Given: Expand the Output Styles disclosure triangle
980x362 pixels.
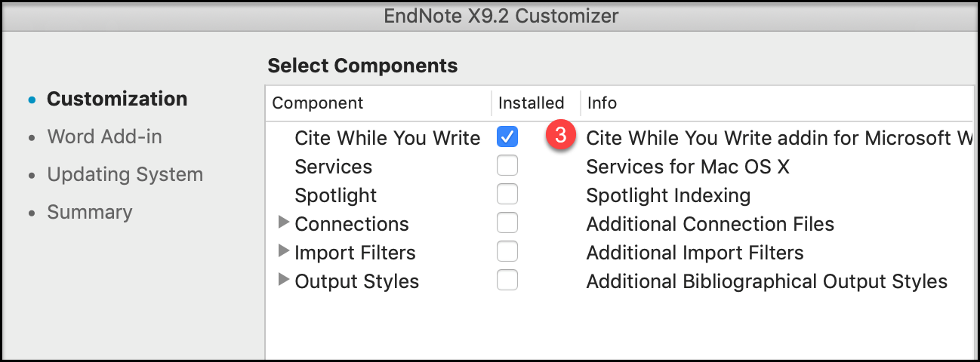Looking at the screenshot, I should (284, 280).
